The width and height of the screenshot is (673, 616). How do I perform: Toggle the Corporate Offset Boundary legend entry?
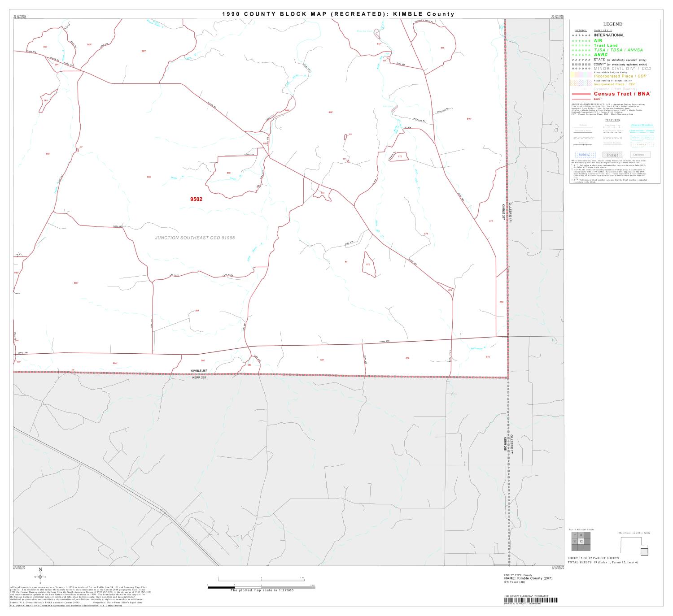click(x=581, y=88)
